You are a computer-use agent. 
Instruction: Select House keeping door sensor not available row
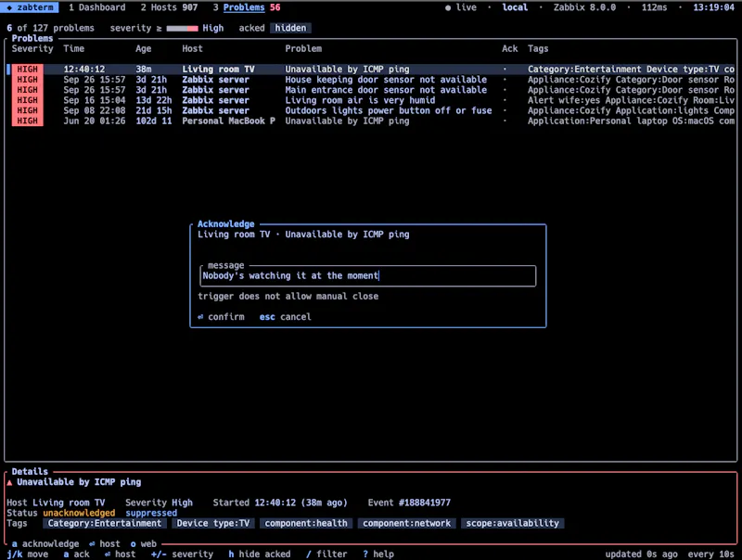pos(371,80)
